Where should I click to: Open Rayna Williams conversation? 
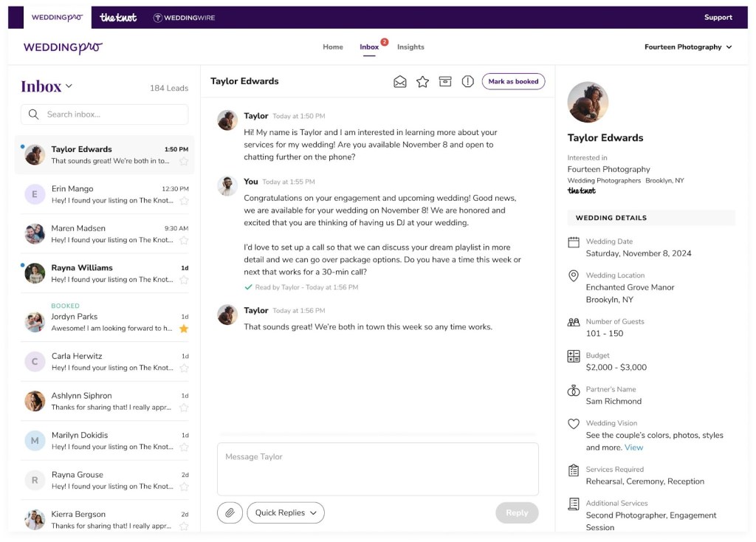coord(105,273)
